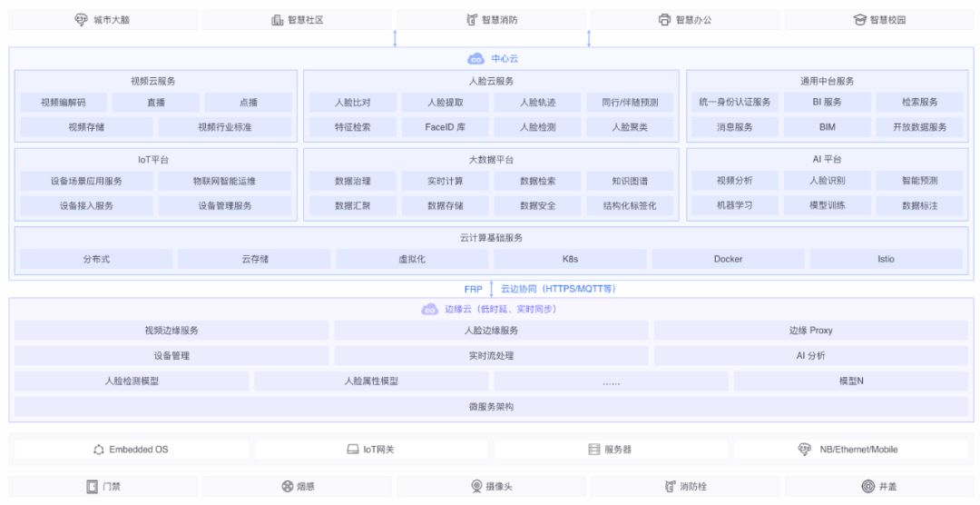Click the 模型训练 block

tap(828, 205)
